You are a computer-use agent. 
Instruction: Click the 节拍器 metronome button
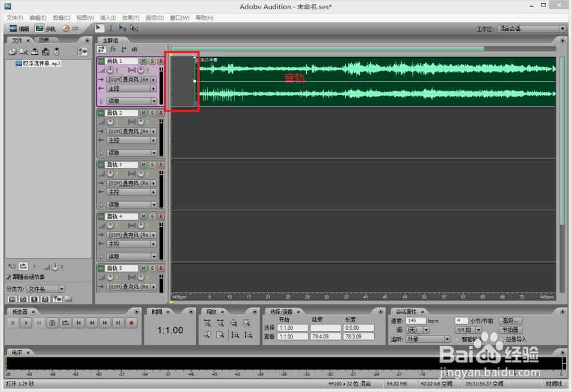click(510, 330)
